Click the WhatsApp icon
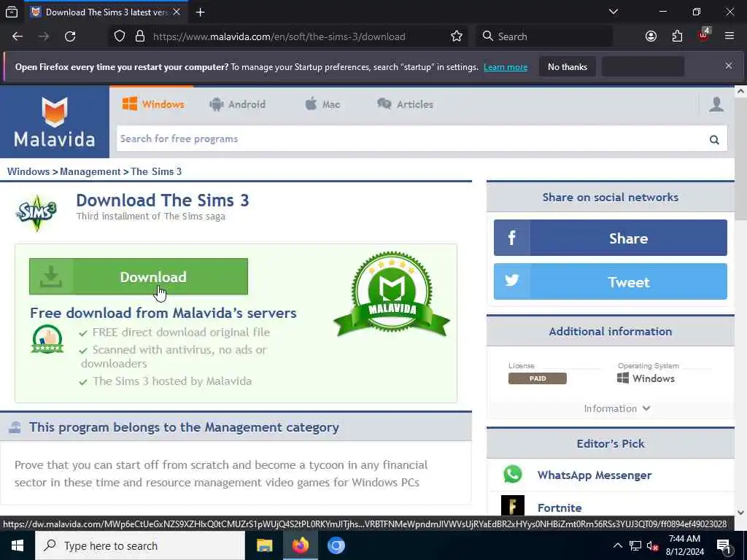Viewport: 747px width, 560px height. 513,475
